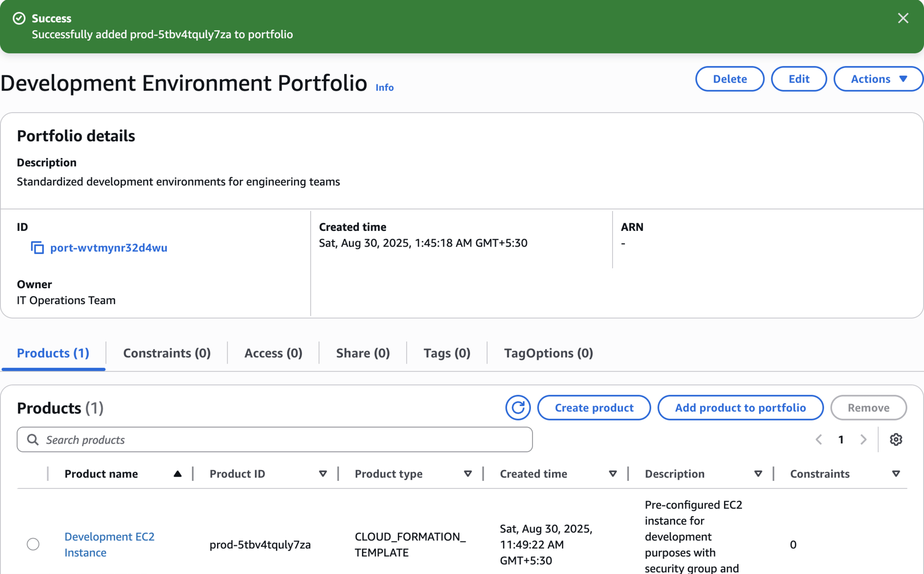The width and height of the screenshot is (924, 574).
Task: Select the Development EC2 Instance radio button
Action: pyautogui.click(x=33, y=544)
